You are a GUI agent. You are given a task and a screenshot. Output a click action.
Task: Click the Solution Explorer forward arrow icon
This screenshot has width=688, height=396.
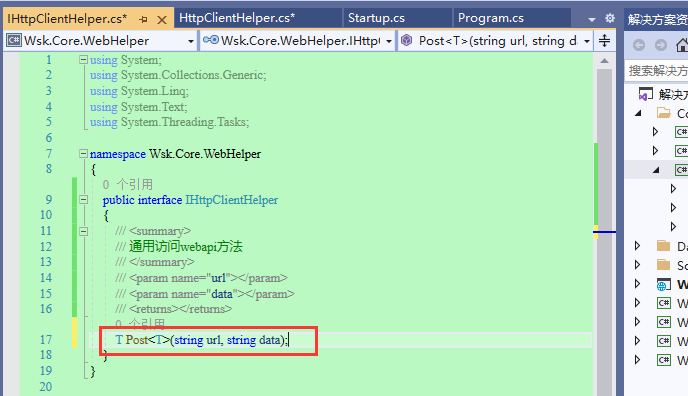[x=661, y=45]
